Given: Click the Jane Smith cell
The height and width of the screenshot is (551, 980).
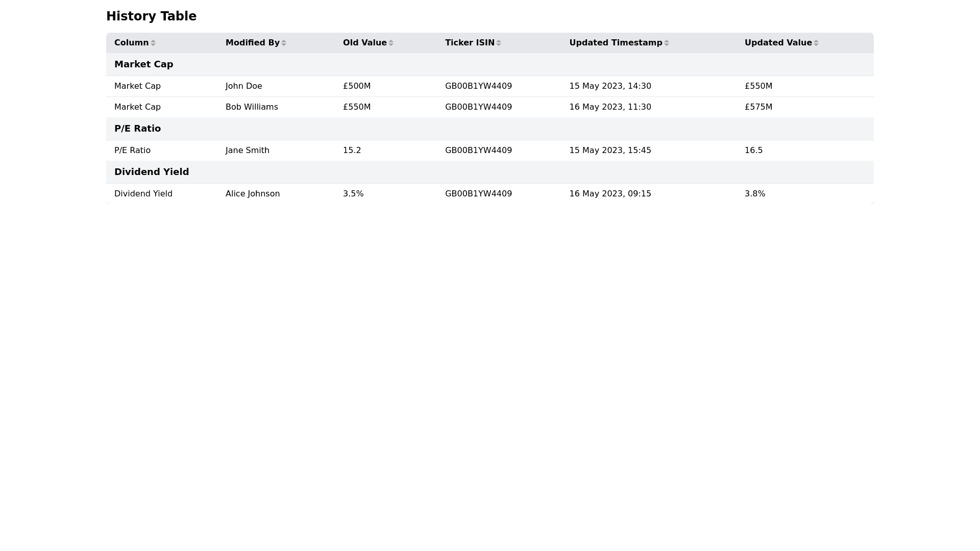Looking at the screenshot, I should [248, 151].
